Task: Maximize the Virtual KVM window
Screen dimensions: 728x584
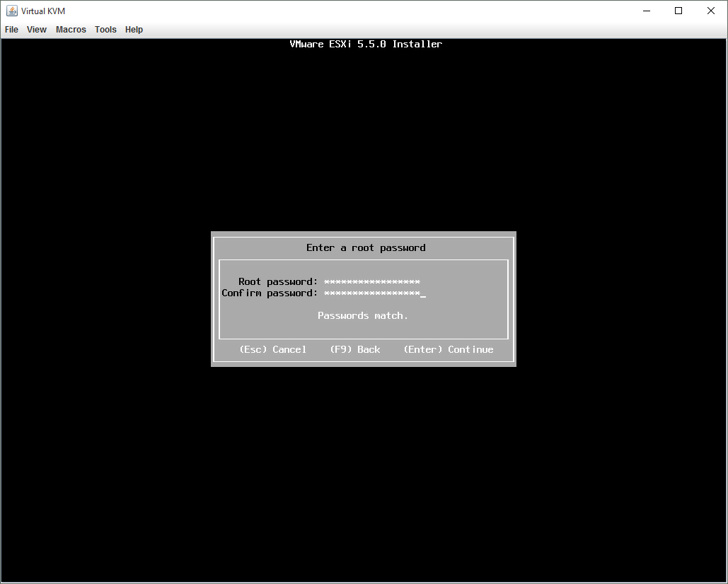Action: click(x=678, y=11)
